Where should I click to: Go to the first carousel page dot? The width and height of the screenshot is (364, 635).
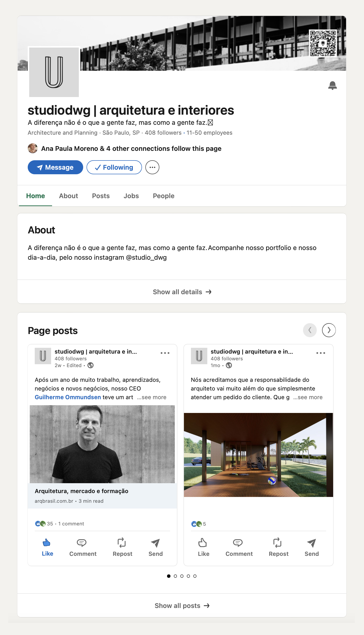[x=169, y=576]
